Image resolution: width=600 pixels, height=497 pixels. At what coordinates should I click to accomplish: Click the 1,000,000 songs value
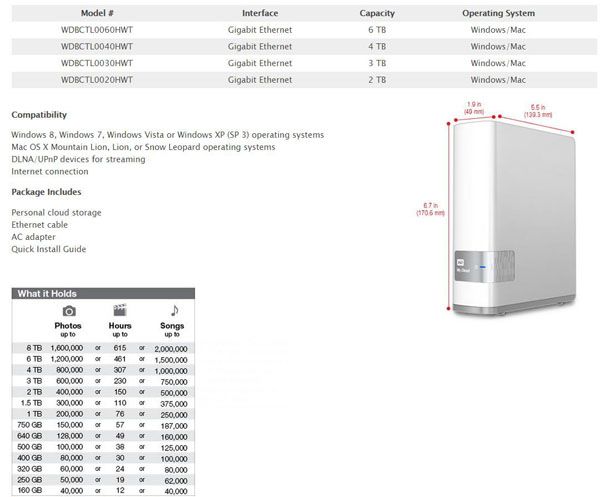coord(171,371)
